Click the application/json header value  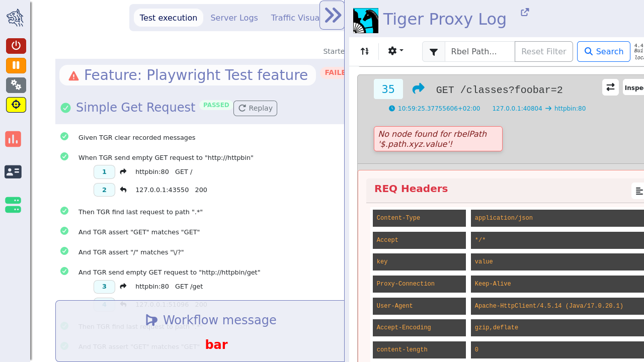[557, 218]
